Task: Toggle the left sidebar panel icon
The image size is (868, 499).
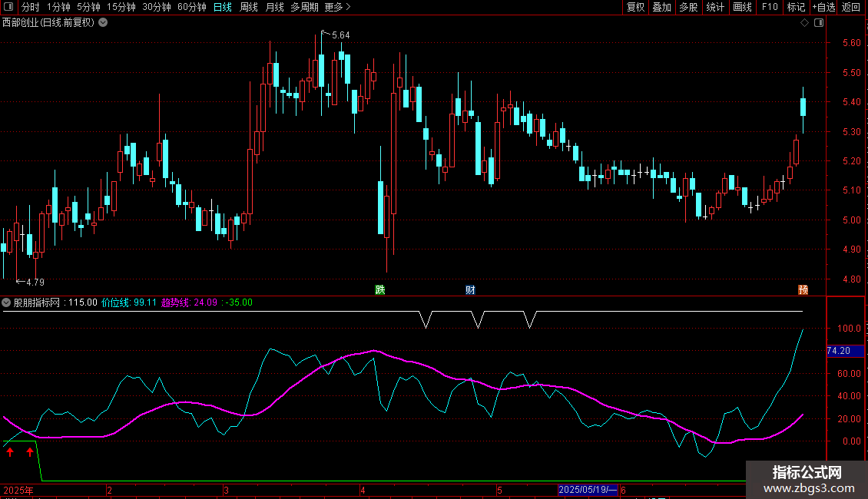Action: pyautogui.click(x=9, y=7)
